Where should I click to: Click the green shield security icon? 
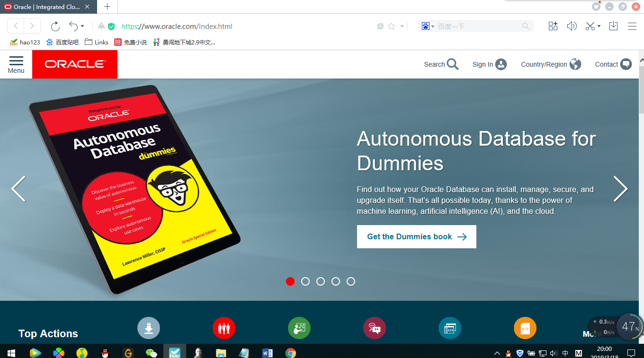(x=111, y=26)
